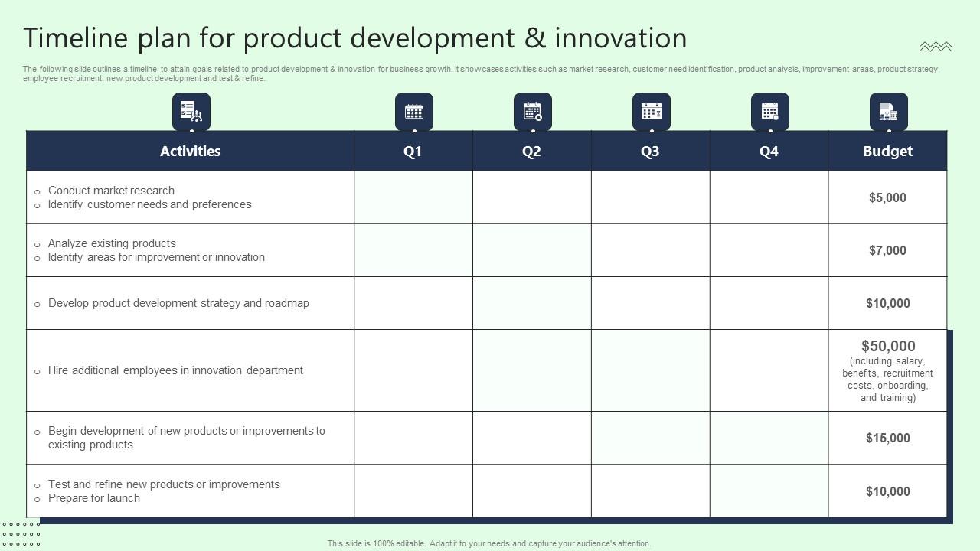Viewport: 980px width, 551px height.
Task: Select 'Identify areas for improvement or innovation'
Action: click(x=156, y=257)
